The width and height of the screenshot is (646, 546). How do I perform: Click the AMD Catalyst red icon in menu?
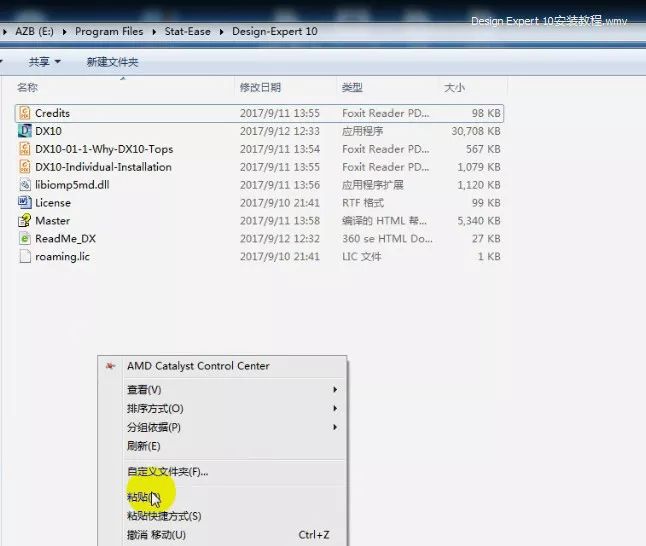[110, 366]
